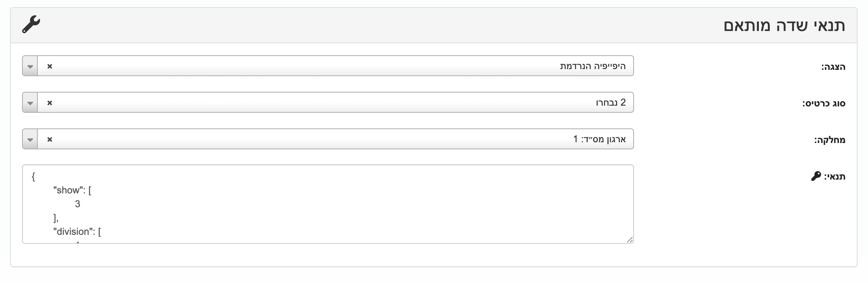Click the key icon next to תנאי label
The image size is (868, 283).
[x=816, y=176]
